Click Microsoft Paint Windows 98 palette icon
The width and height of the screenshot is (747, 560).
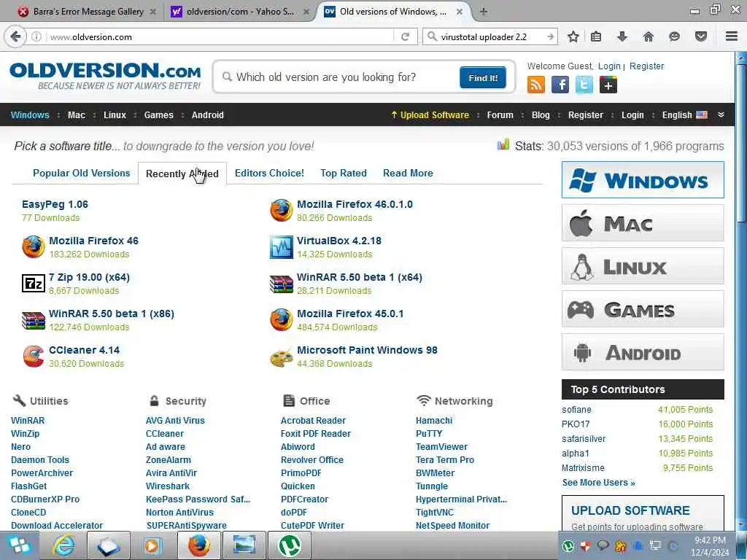click(x=281, y=357)
